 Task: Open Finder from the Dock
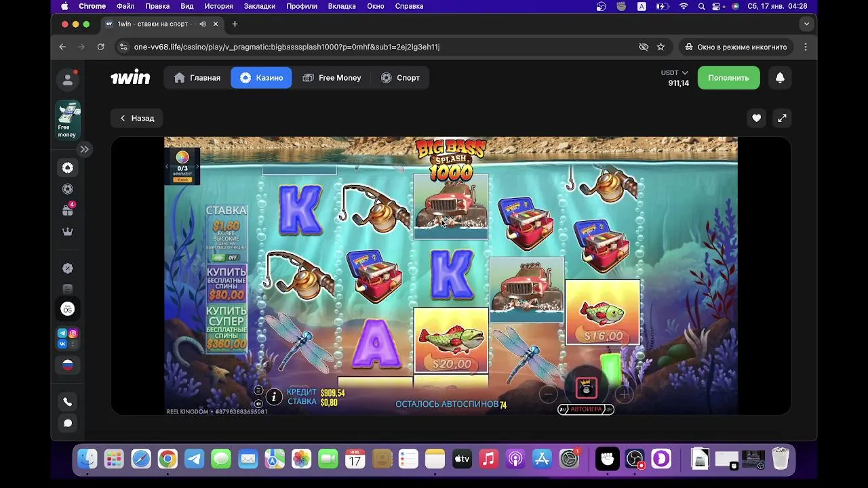pyautogui.click(x=87, y=459)
